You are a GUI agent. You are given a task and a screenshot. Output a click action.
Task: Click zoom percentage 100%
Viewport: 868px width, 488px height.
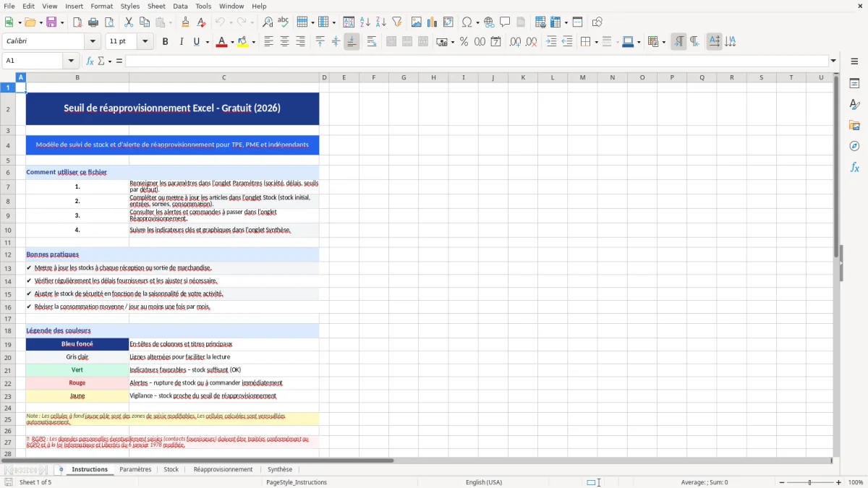coord(856,482)
